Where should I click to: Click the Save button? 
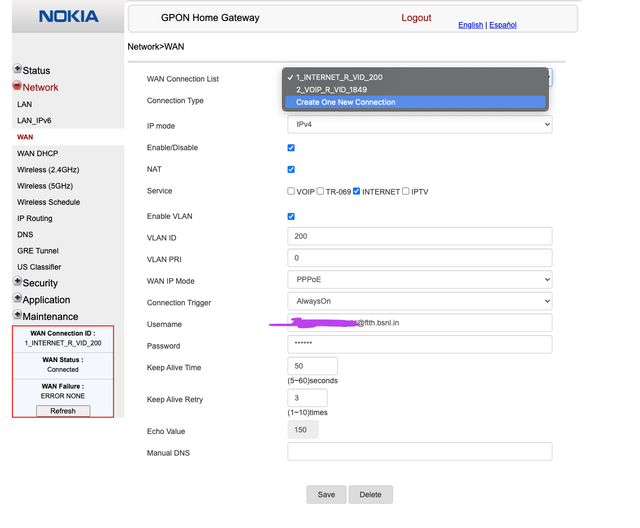coord(326,494)
